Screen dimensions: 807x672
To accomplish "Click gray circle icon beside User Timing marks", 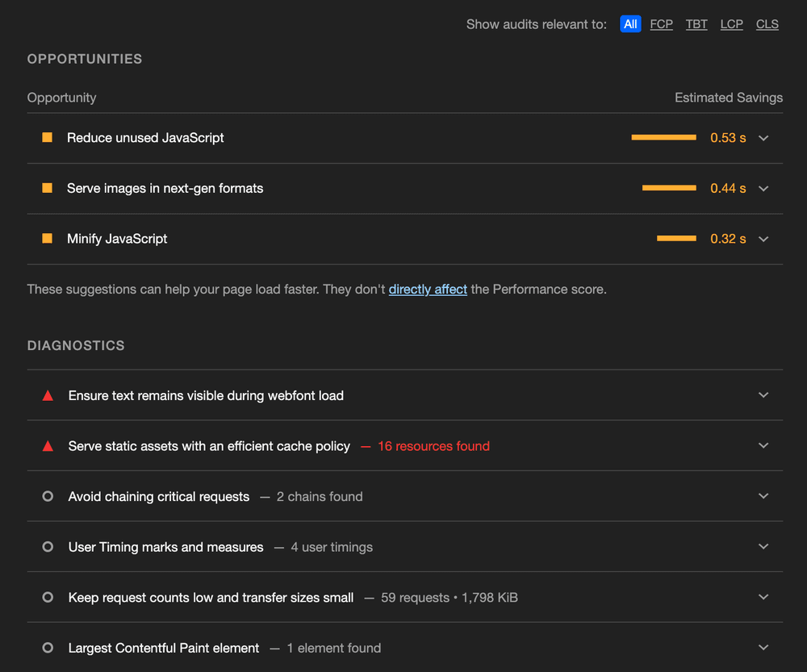I will (48, 547).
